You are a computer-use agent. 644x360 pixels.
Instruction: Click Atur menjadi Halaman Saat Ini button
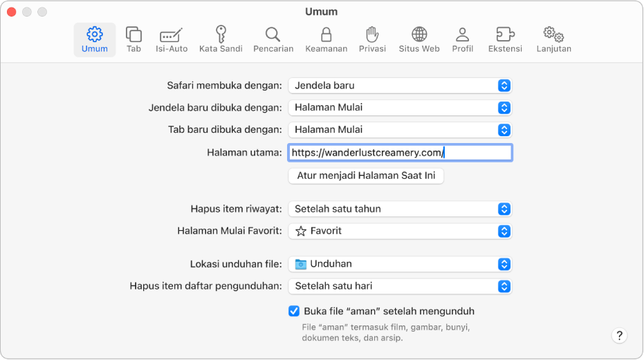(366, 176)
